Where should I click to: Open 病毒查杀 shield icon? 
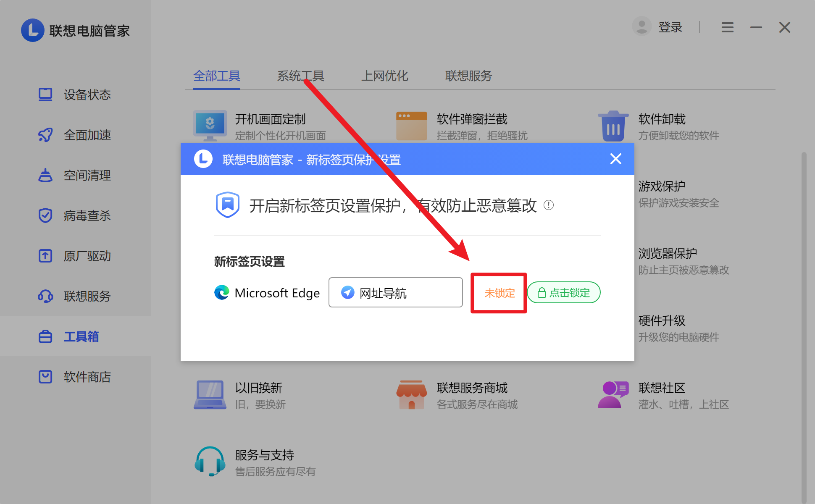pos(45,215)
